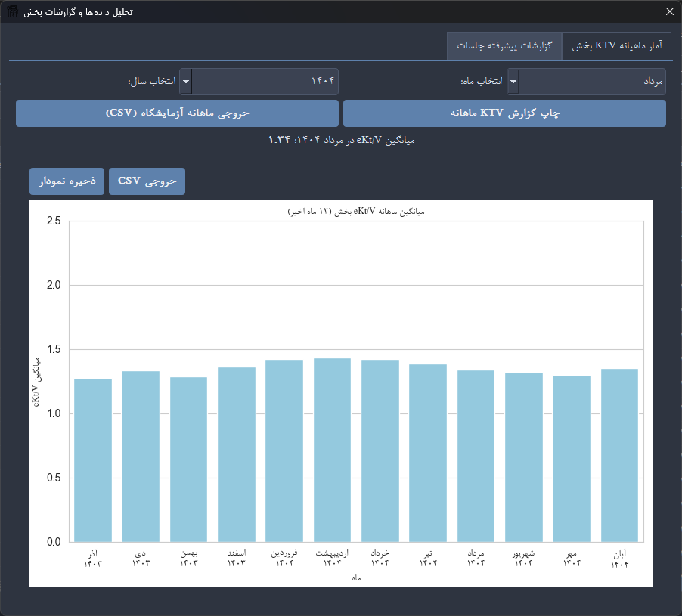Click the چاپ گزارش KTV ماهانه button
682x616 pixels.
click(x=504, y=113)
